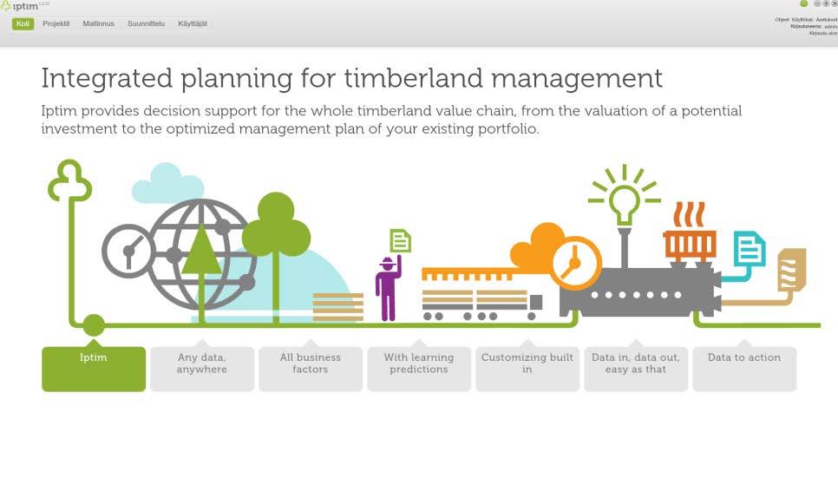
Task: Go to the Mallinnus tab
Action: 98,23
